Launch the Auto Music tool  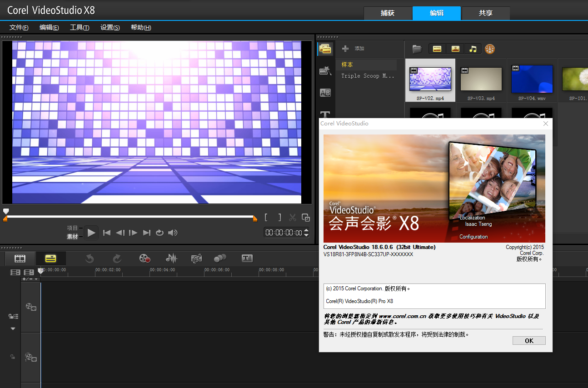196,259
